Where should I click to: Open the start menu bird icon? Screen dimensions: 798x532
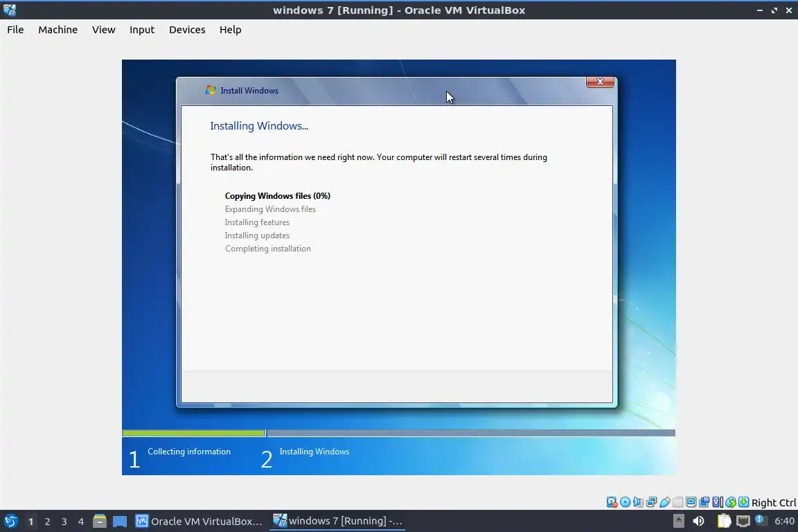tap(10, 521)
